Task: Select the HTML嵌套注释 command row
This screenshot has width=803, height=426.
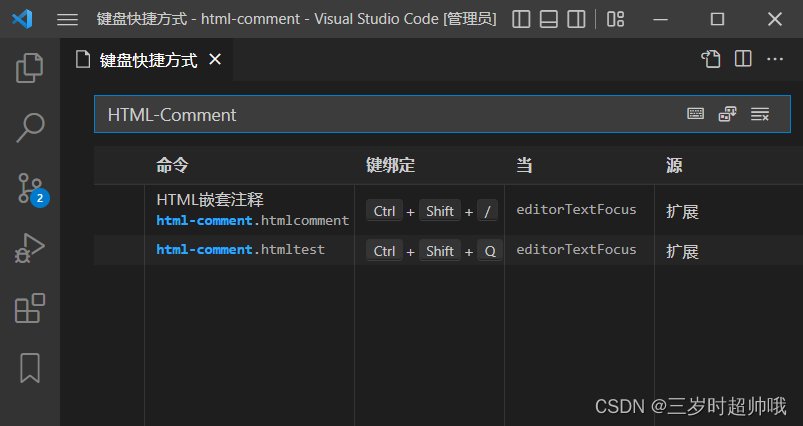Action: coord(448,210)
